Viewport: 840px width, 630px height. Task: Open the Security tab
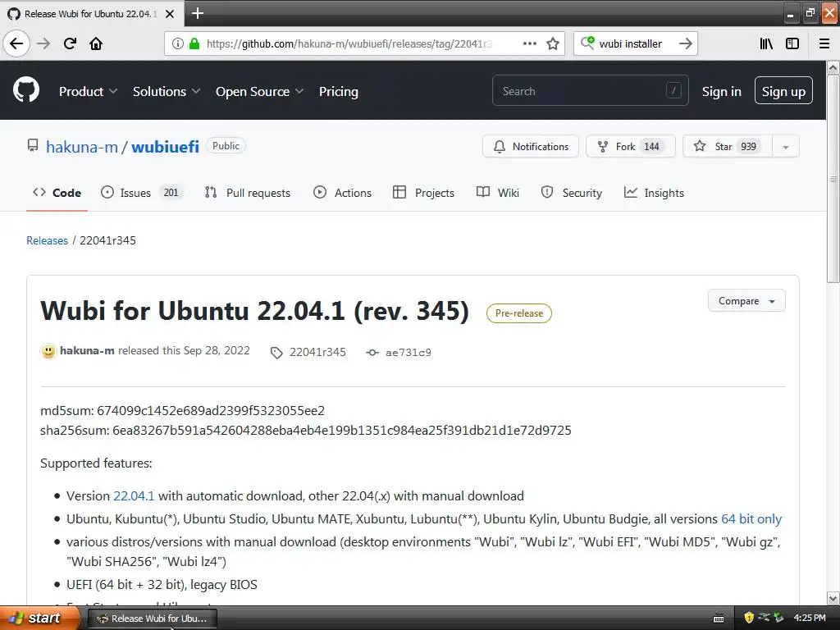(x=572, y=193)
